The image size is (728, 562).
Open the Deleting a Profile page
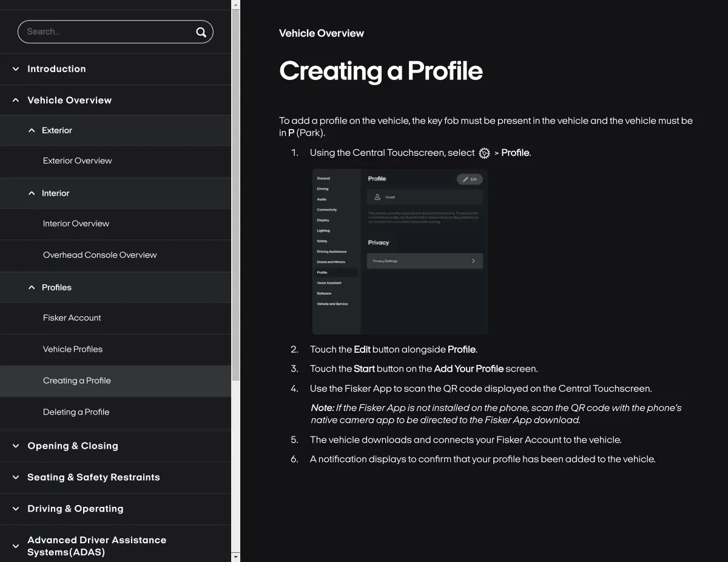click(76, 412)
